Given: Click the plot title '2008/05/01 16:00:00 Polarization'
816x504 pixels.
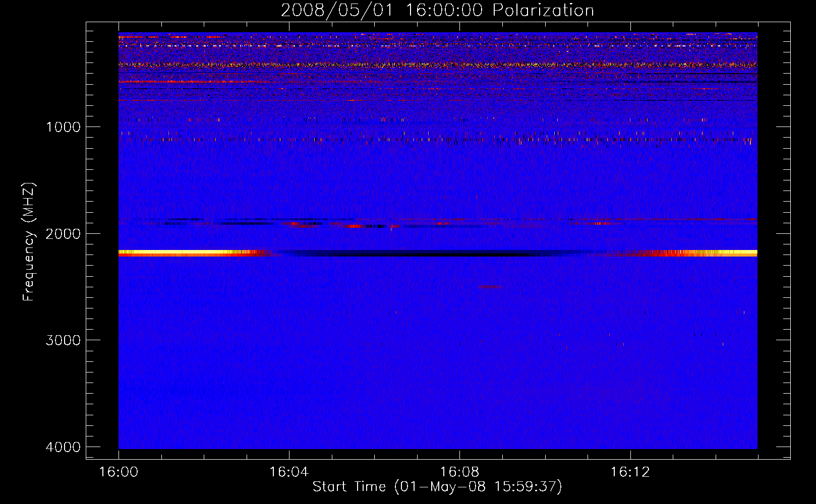Looking at the screenshot, I should (437, 10).
